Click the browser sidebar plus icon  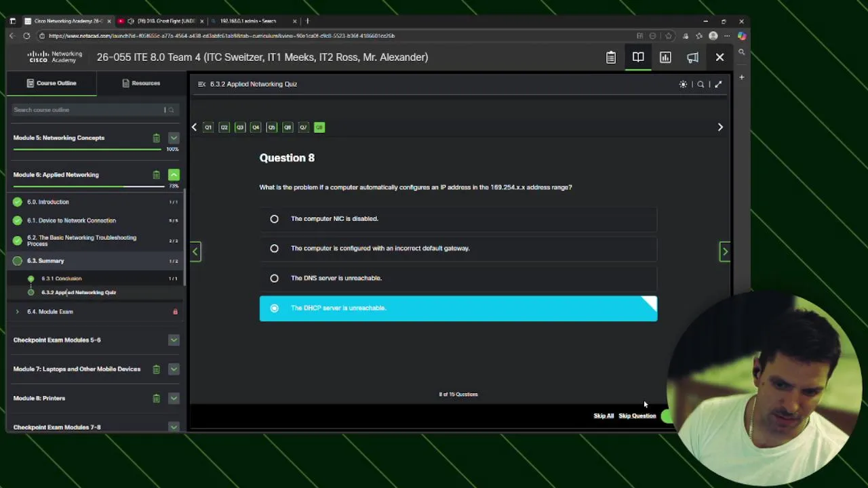(x=741, y=77)
